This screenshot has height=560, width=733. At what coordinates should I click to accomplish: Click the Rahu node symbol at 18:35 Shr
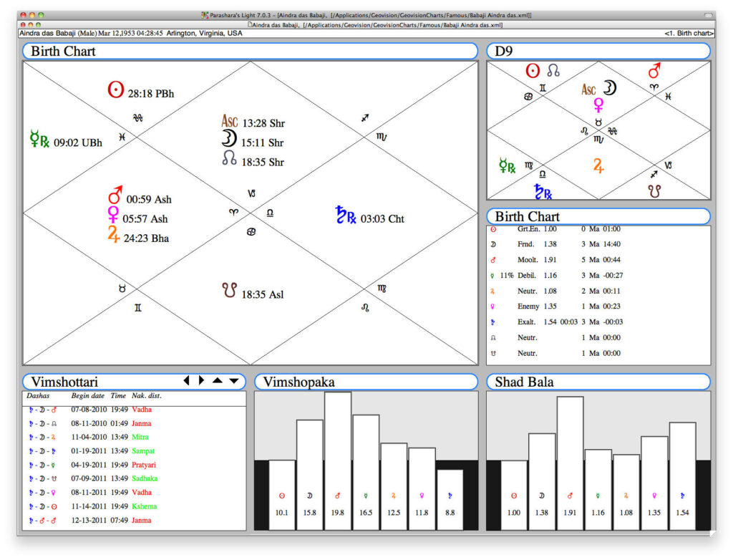pyautogui.click(x=229, y=158)
